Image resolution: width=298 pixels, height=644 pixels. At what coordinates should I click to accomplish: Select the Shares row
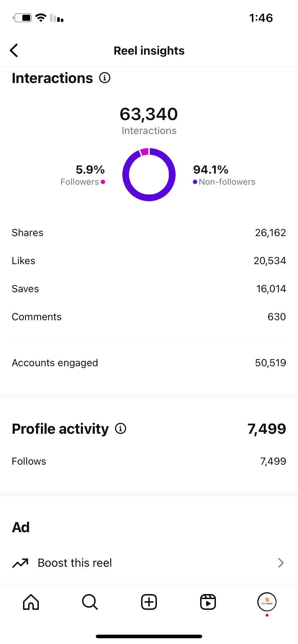(149, 233)
